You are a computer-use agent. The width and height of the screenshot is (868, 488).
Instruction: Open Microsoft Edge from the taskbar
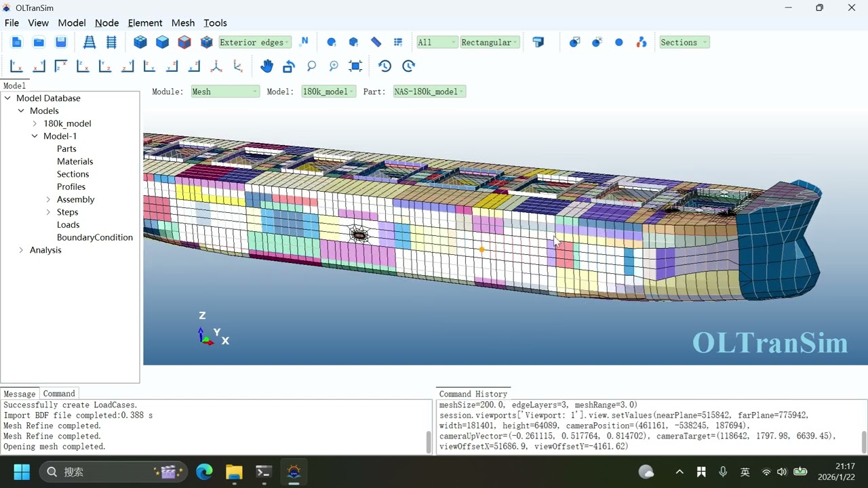(x=204, y=472)
